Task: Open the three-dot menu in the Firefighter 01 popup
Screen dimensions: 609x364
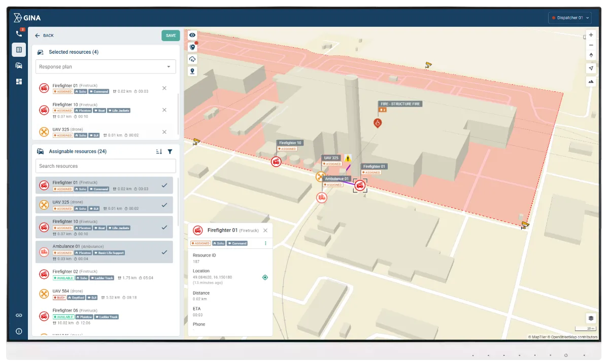Action: click(264, 243)
